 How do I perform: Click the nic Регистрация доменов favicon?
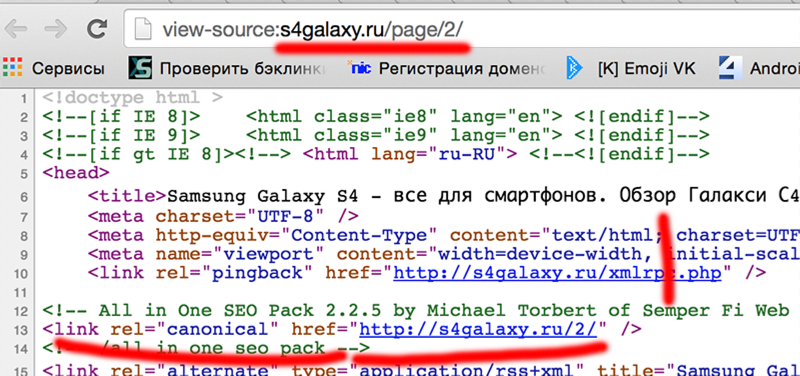(359, 67)
